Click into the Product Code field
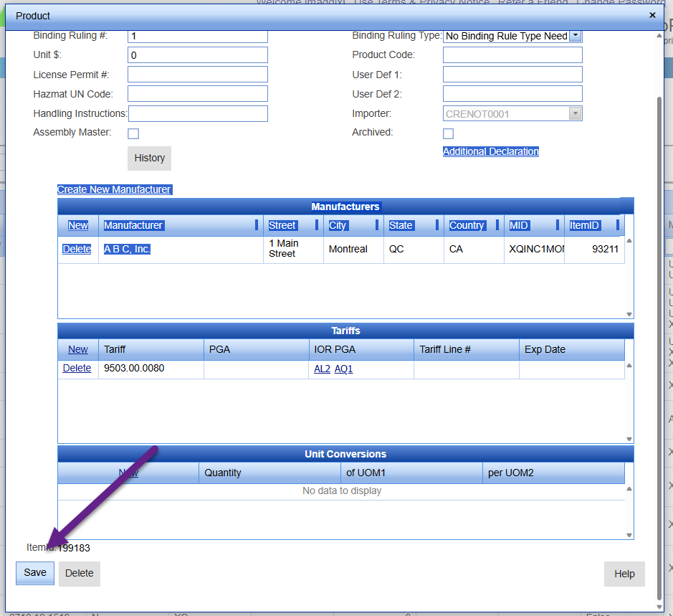Image resolution: width=673 pixels, height=616 pixels. click(x=512, y=55)
